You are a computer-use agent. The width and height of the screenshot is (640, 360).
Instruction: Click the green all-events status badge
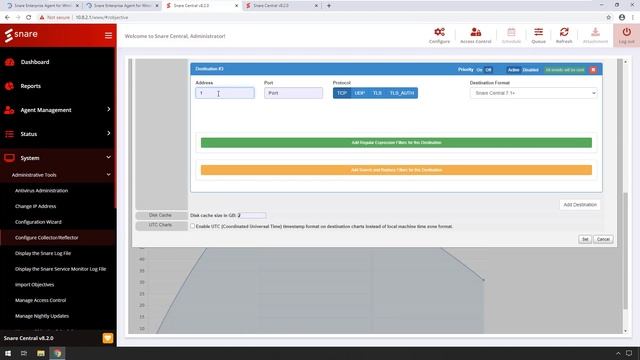(564, 70)
